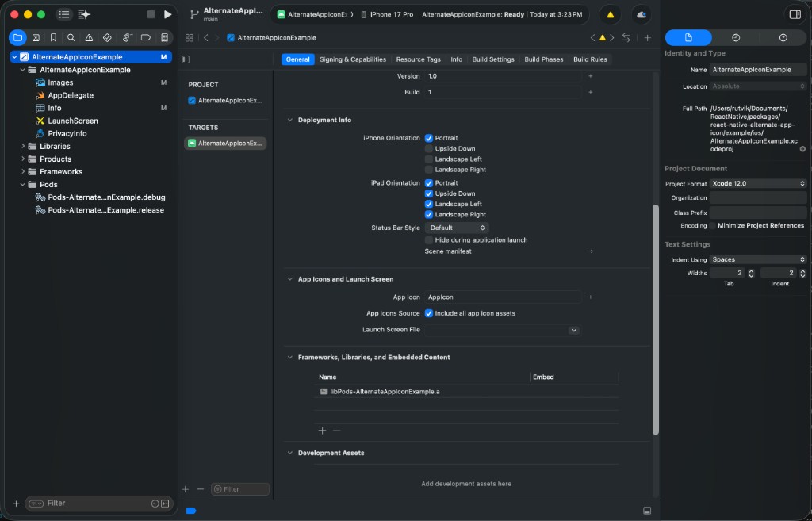The width and height of the screenshot is (812, 521).
Task: Toggle the navigator sidebar icon in toolbar
Action: point(63,14)
